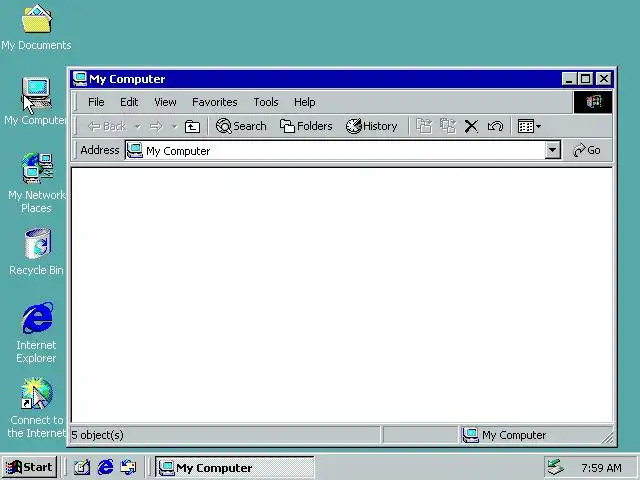Close the My Computer window
640x480 pixels.
coord(604,78)
